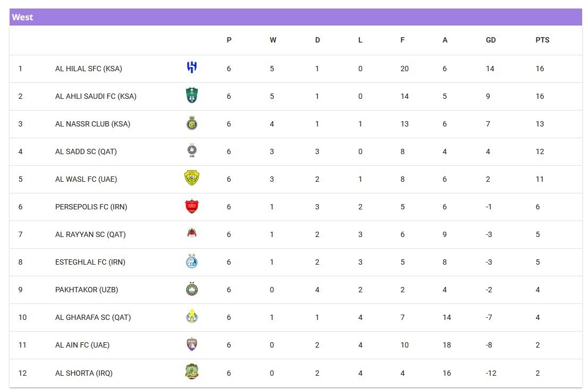Click the Esteghlal FC blue crest

coord(191,261)
